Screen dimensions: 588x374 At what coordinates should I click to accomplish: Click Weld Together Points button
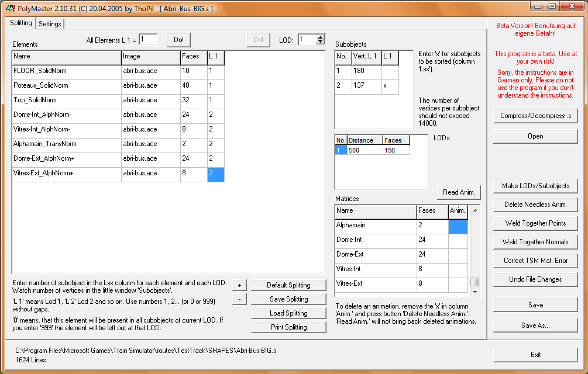pyautogui.click(x=535, y=223)
